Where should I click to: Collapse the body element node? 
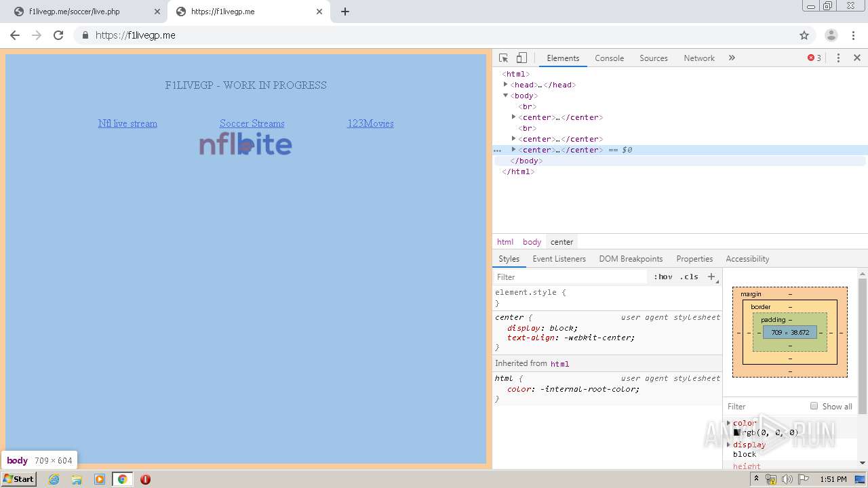pos(506,96)
